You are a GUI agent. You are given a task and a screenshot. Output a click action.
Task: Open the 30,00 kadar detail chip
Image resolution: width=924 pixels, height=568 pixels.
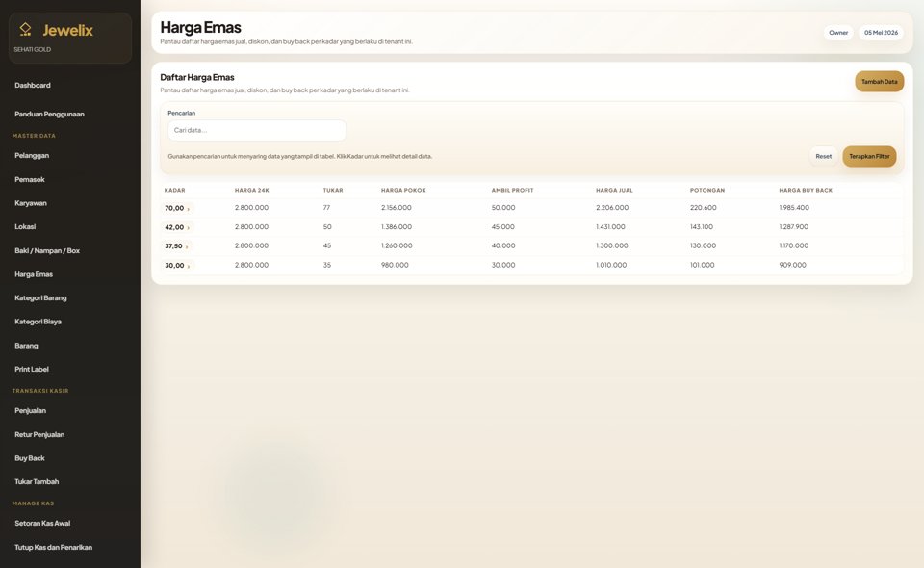(x=177, y=266)
